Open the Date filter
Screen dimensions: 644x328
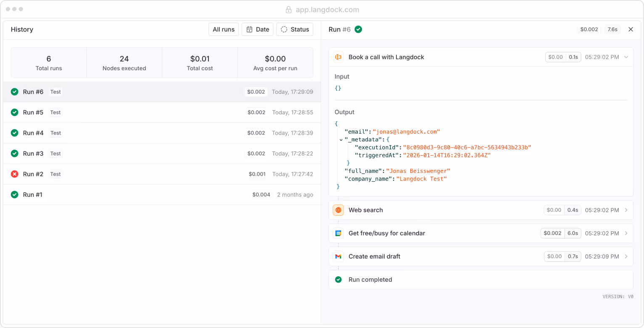[258, 29]
